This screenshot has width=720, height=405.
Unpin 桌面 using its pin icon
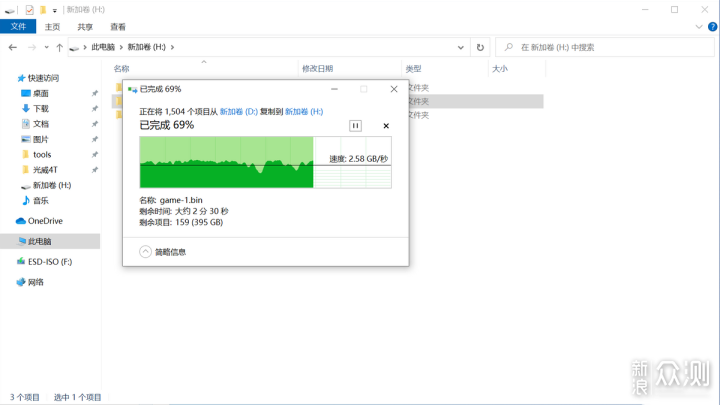(95, 93)
